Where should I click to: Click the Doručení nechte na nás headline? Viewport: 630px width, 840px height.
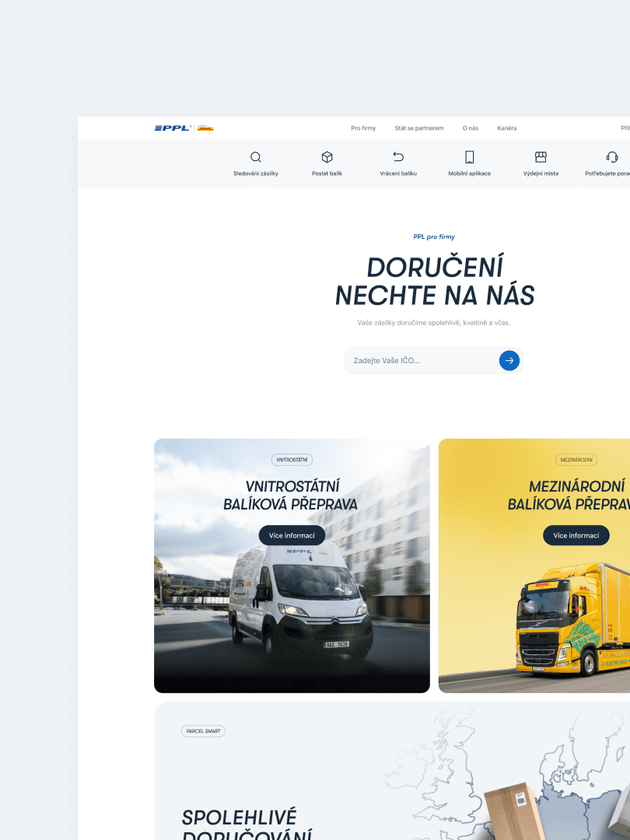(x=435, y=282)
